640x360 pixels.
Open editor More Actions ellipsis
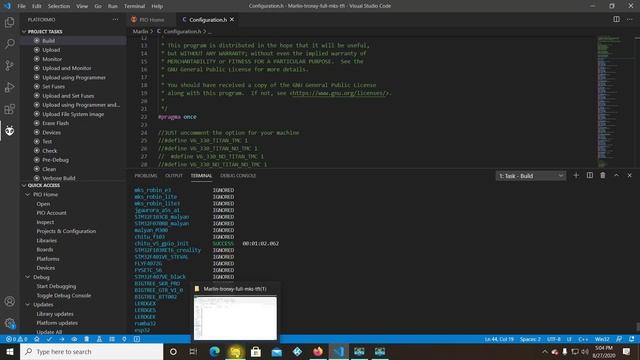tap(629, 19)
